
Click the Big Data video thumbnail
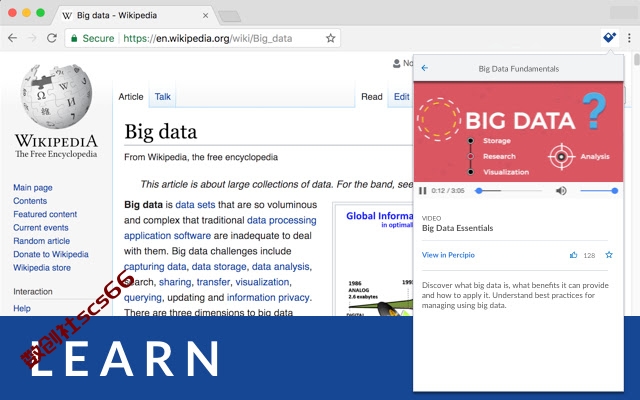click(x=518, y=131)
